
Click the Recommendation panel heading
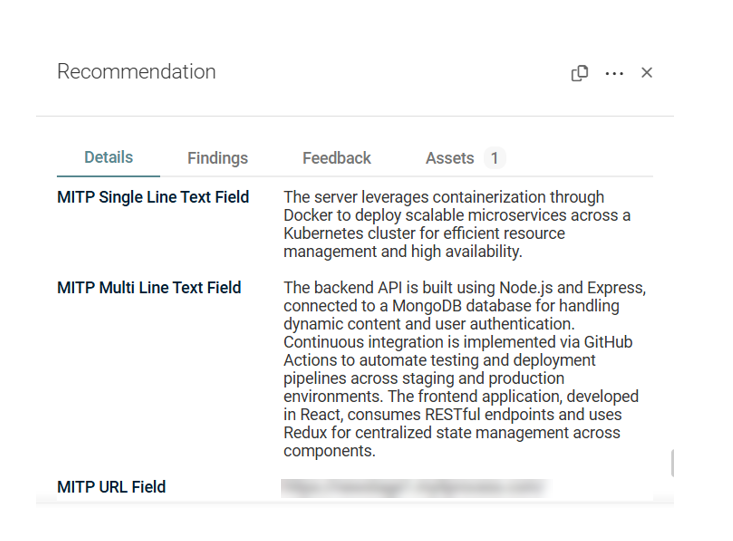tap(136, 72)
